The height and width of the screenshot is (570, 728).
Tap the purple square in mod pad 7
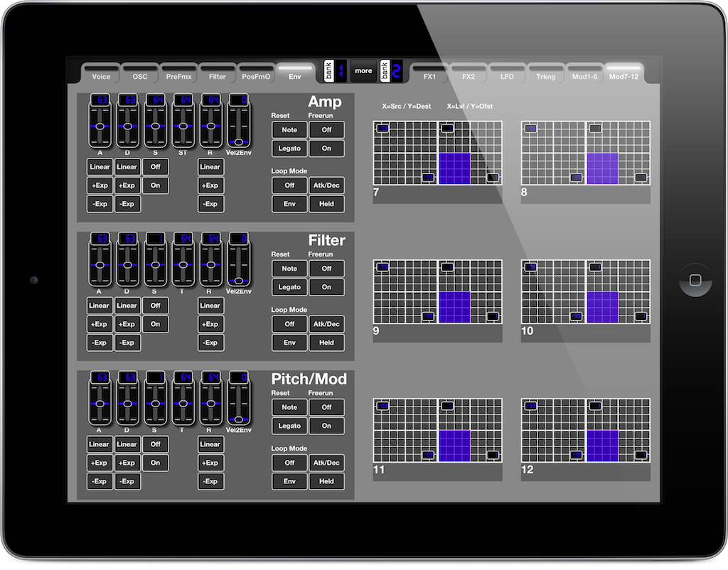tap(454, 168)
